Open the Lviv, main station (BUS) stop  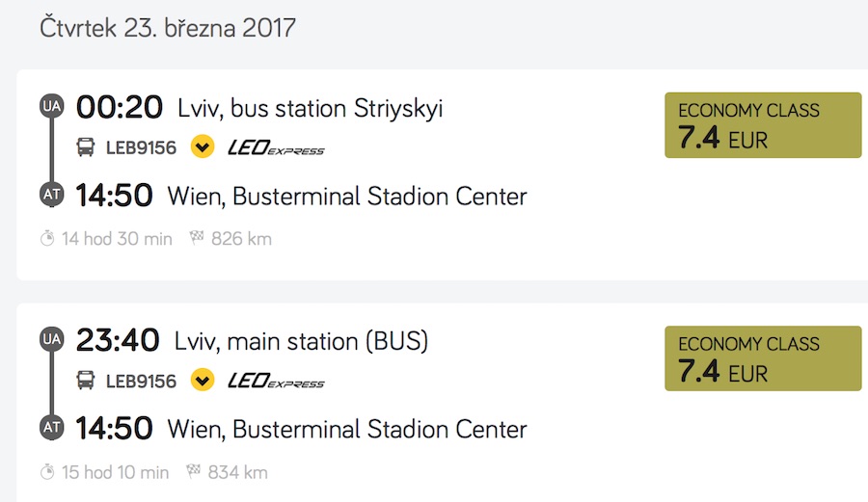click(301, 341)
